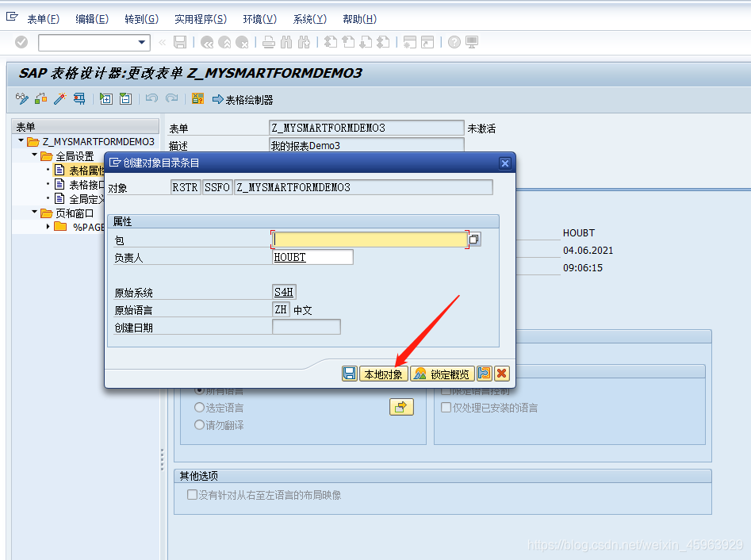Collapse the 页和窗口 folder node

(34, 212)
